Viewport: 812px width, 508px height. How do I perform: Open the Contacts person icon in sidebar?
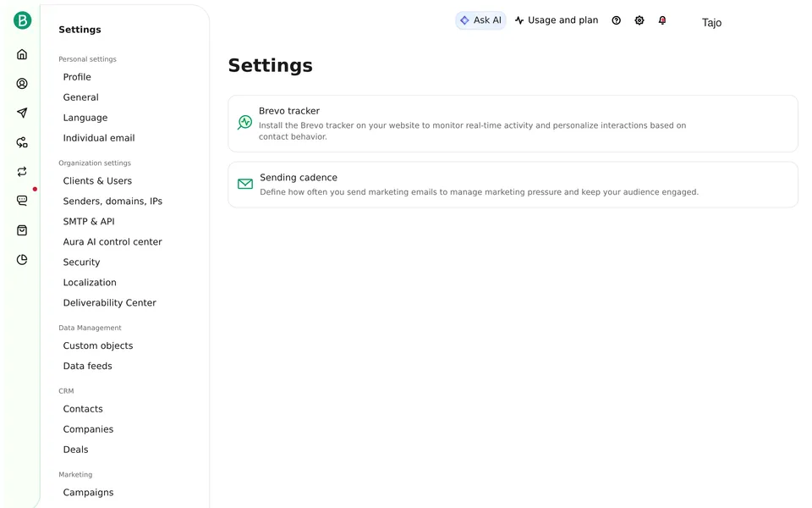[22, 84]
